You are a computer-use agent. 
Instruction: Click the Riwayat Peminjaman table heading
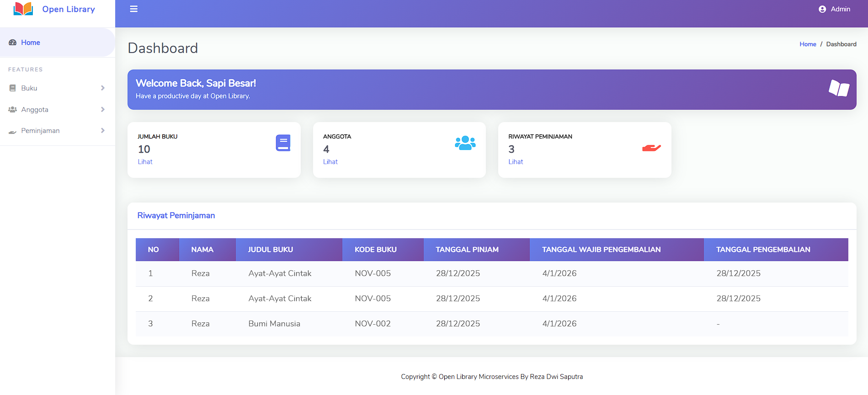tap(176, 215)
